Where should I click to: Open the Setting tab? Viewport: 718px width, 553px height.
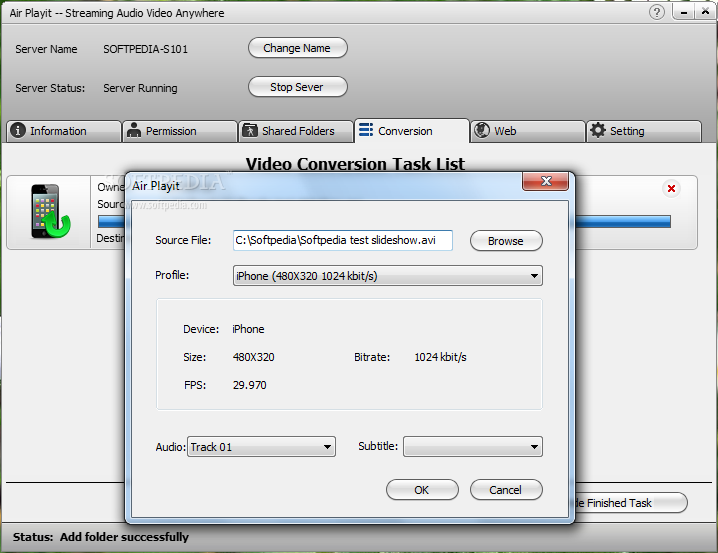644,131
